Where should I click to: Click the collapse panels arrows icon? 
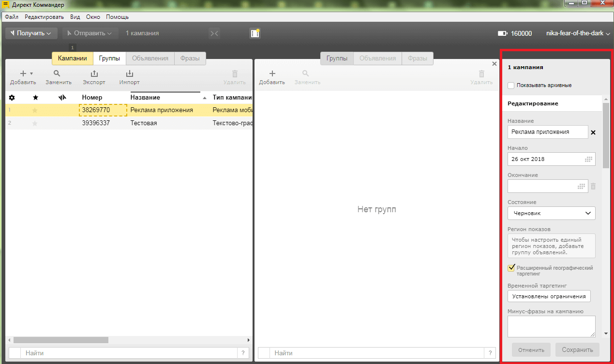[214, 33]
